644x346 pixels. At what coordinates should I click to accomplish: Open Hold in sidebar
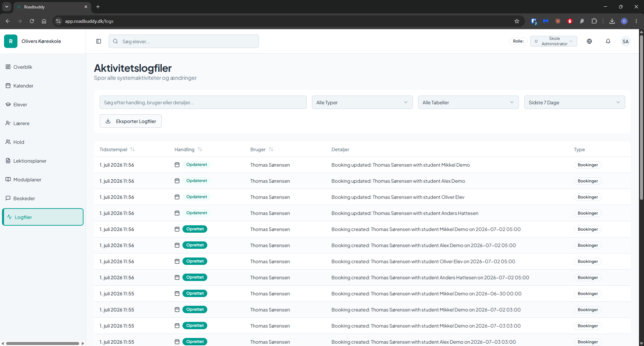(x=43, y=142)
